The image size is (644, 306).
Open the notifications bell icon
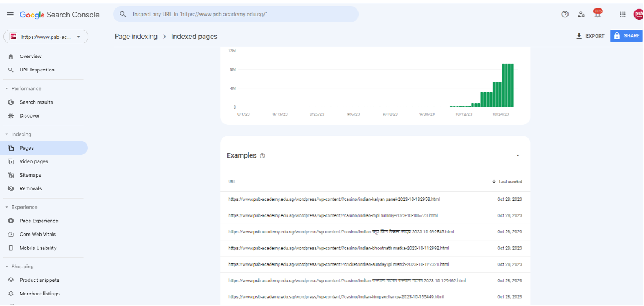click(x=597, y=15)
